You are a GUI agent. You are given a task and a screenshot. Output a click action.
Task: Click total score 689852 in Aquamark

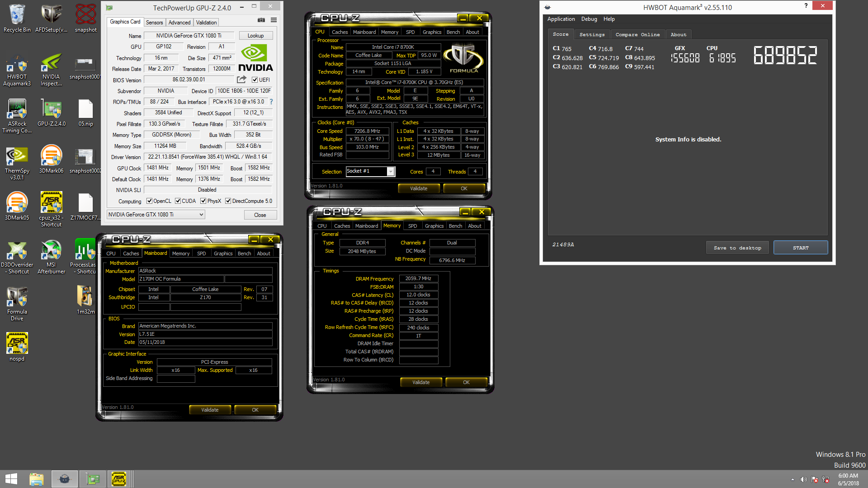[x=785, y=56]
